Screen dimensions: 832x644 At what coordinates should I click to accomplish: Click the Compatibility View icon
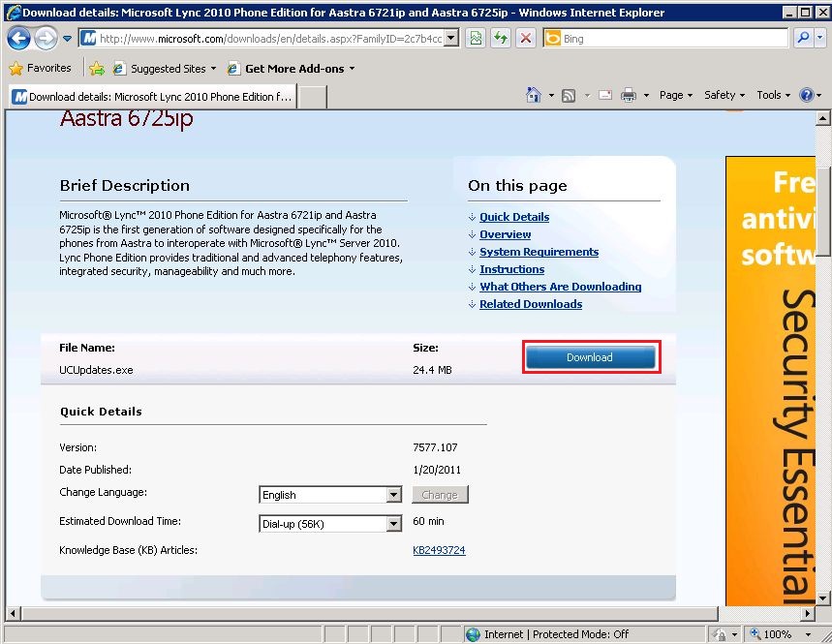(477, 38)
